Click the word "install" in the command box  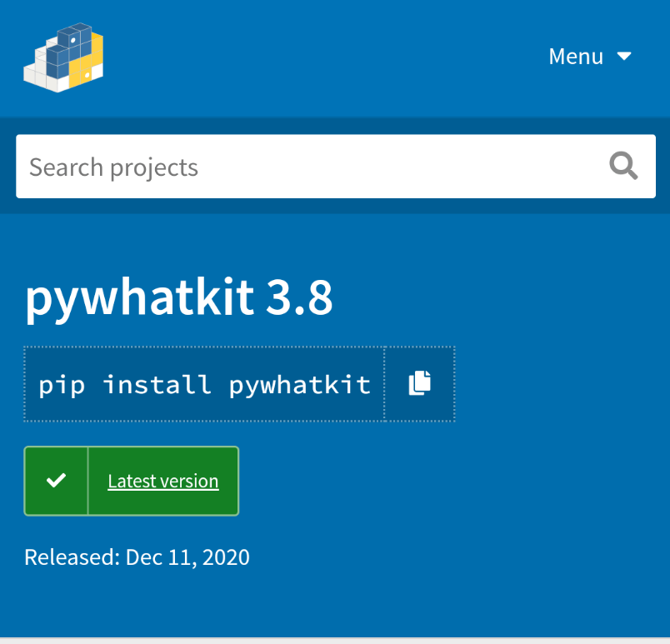click(157, 384)
